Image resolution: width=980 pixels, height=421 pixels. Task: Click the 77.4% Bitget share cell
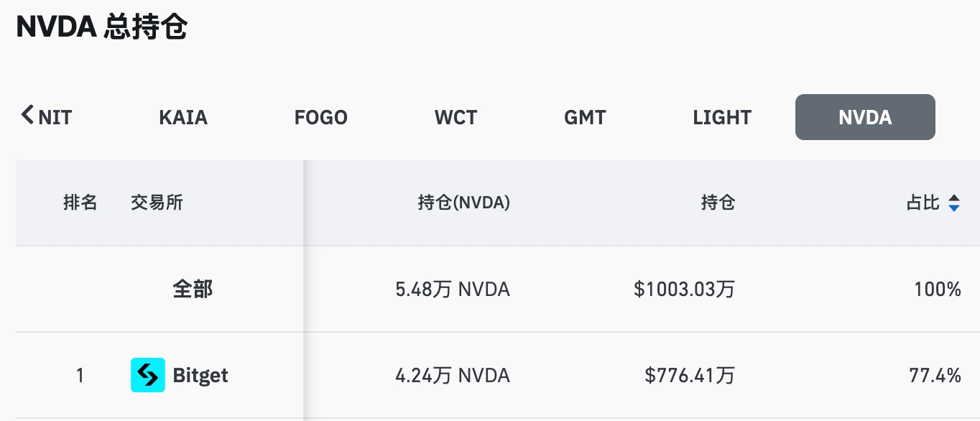pos(935,375)
